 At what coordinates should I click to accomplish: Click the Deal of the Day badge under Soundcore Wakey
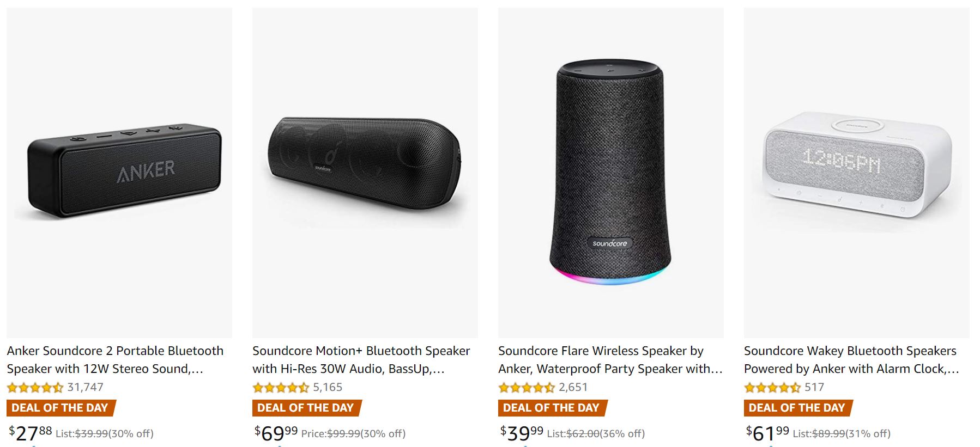click(x=797, y=408)
